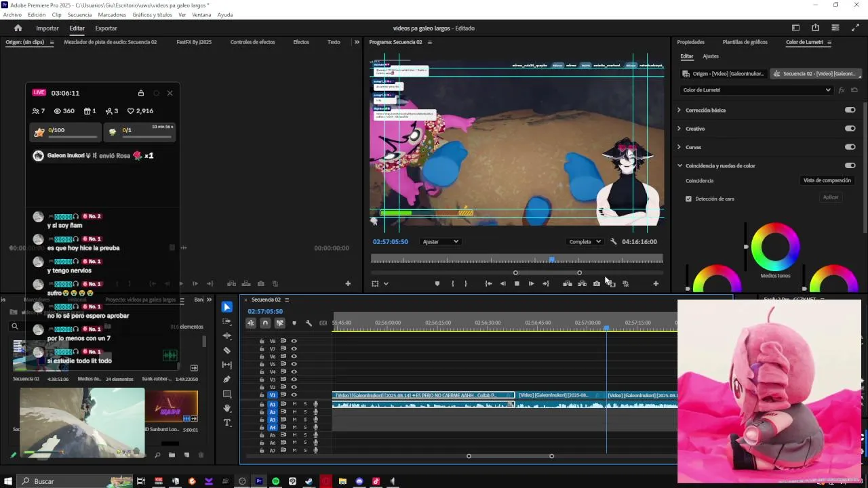Open Plantillas de gráficos tab

coord(745,42)
